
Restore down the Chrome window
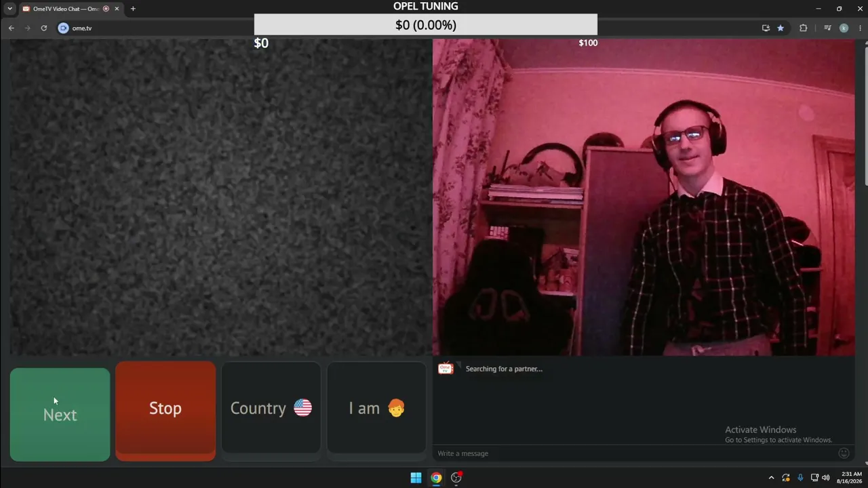[839, 9]
